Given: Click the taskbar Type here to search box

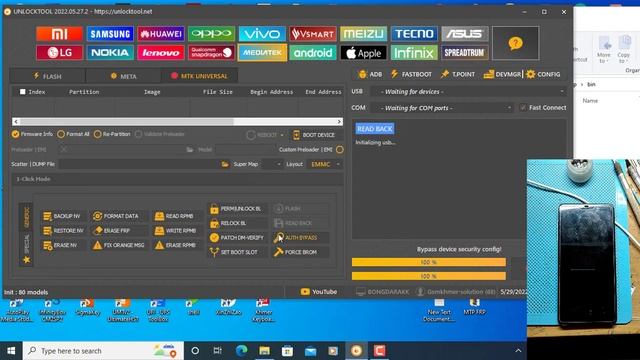Looking at the screenshot, I should click(103, 351).
